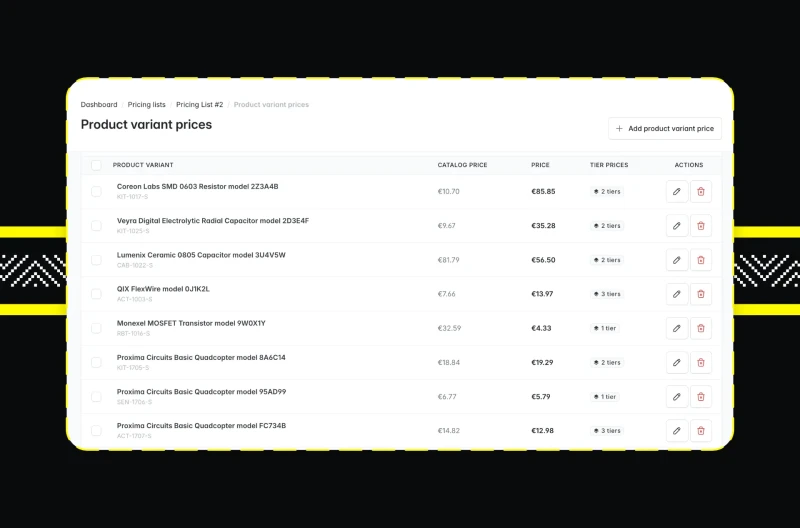
Task: Delete Veyra Digital Electrolytic Radial Capacitor row
Action: click(x=701, y=225)
